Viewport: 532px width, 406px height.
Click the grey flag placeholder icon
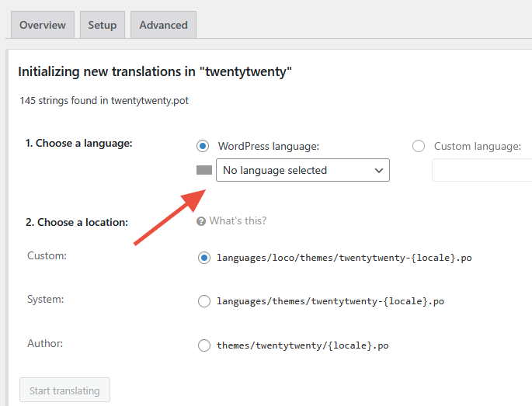click(204, 170)
